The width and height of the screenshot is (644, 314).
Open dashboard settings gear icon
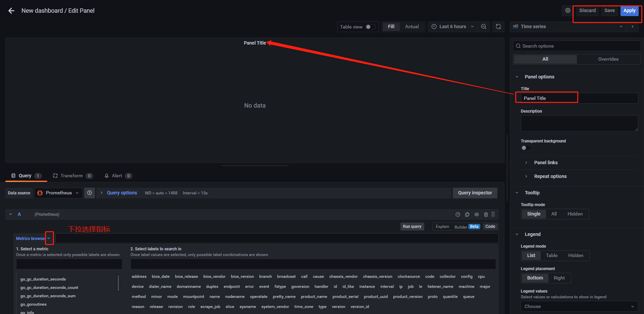[568, 10]
